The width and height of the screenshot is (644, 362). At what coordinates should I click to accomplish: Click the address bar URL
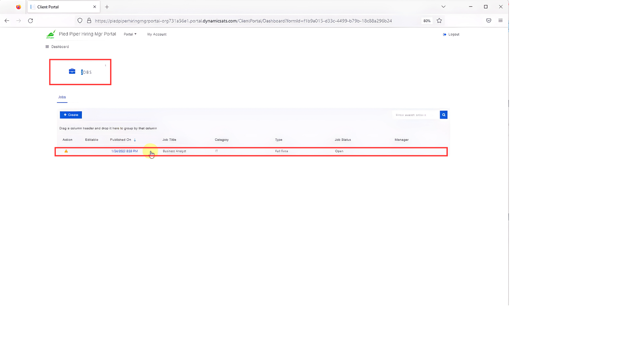(244, 21)
